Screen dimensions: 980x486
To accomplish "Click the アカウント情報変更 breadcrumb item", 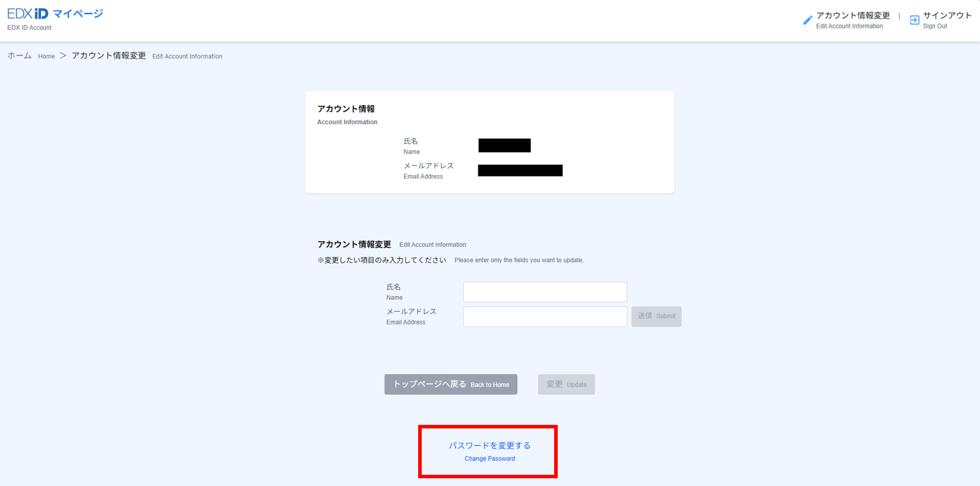I will 109,56.
